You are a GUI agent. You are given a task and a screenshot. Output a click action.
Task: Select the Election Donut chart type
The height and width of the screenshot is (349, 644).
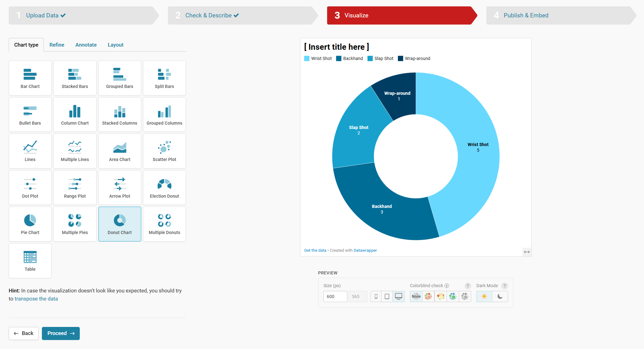click(x=164, y=188)
